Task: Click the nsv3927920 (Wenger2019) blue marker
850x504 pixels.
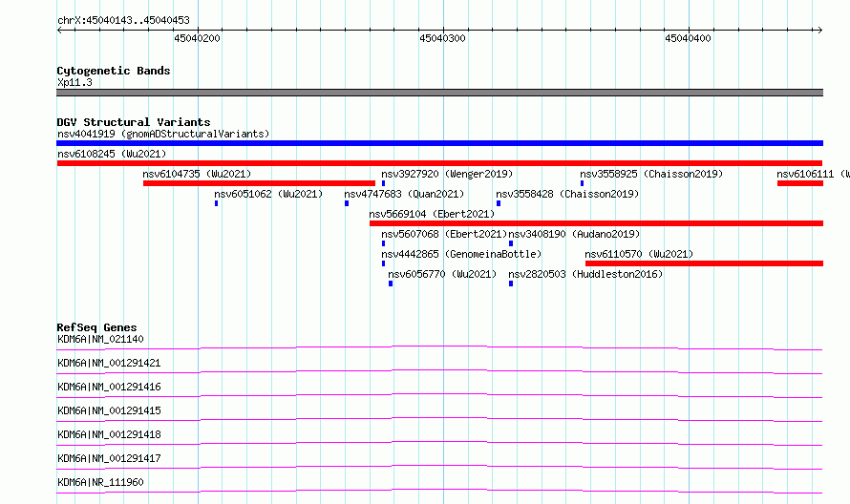Action: (x=383, y=183)
